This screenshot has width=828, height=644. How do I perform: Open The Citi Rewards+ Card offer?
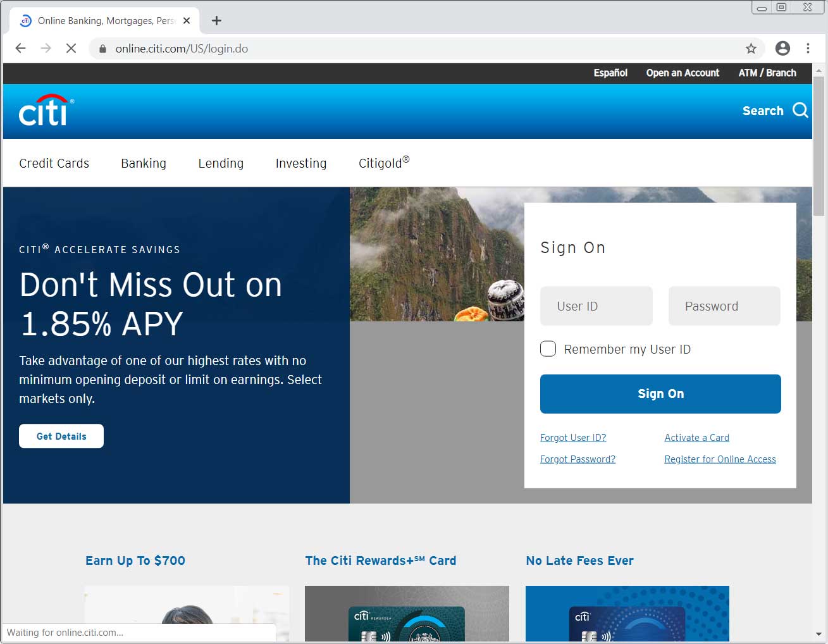click(x=380, y=560)
